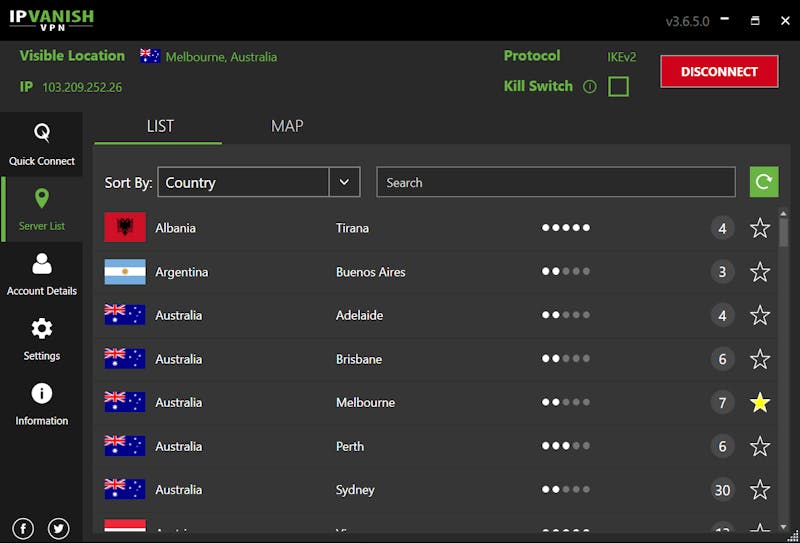Select the Sydney city name

point(355,490)
